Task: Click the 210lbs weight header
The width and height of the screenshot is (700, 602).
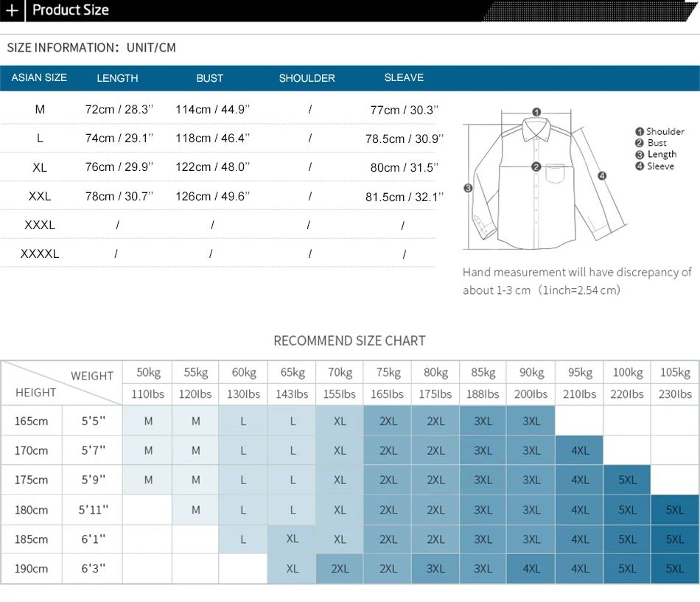Action: tap(579, 394)
